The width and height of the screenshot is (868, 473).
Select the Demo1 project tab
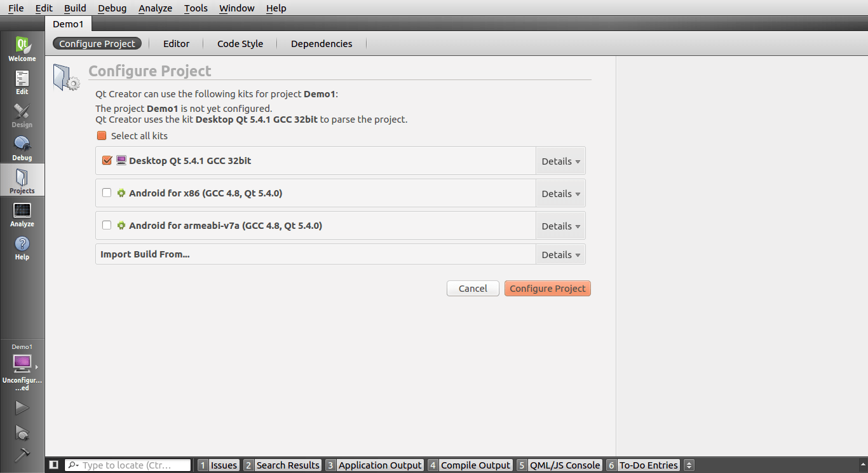click(x=68, y=24)
